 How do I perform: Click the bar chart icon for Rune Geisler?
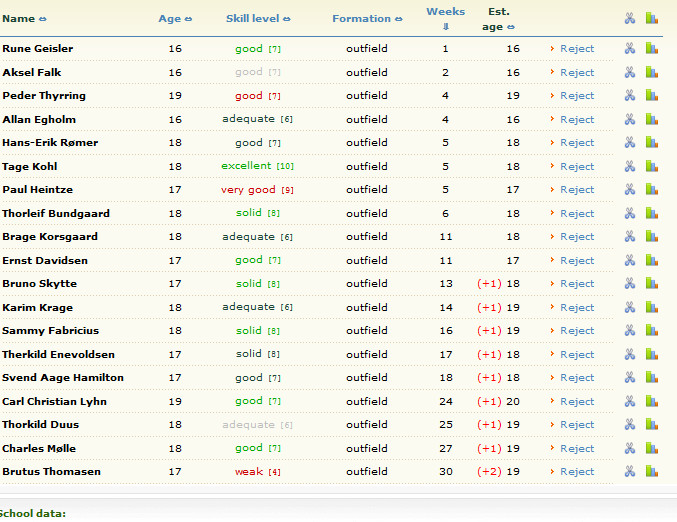[x=652, y=48]
